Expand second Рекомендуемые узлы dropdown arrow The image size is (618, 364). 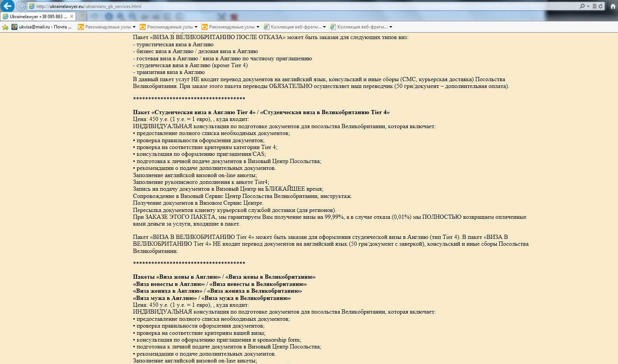196,27
